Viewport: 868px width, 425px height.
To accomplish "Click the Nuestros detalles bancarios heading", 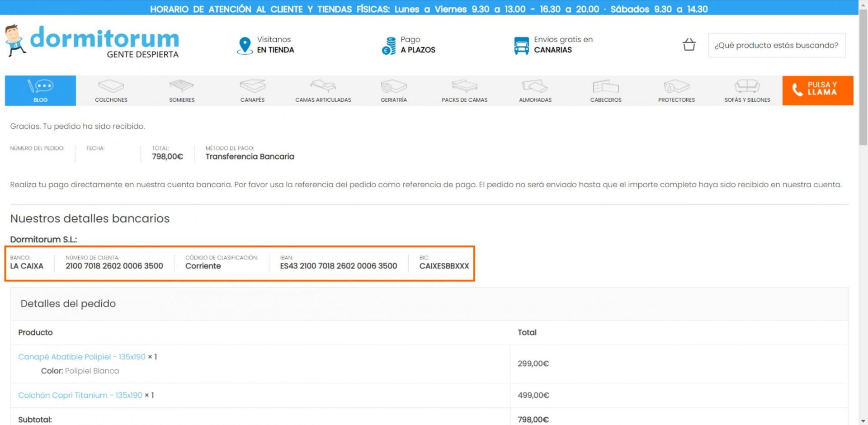I will click(x=90, y=218).
